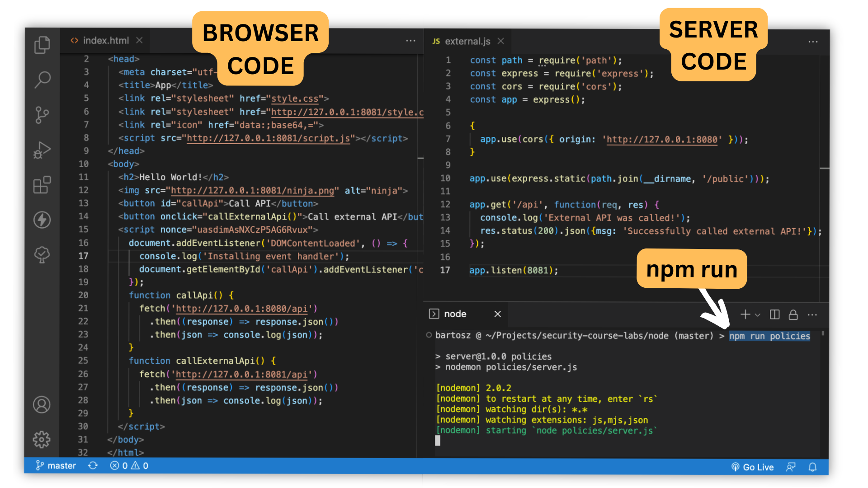Open the Manage gear menu
The width and height of the screenshot is (868, 488).
click(42, 439)
